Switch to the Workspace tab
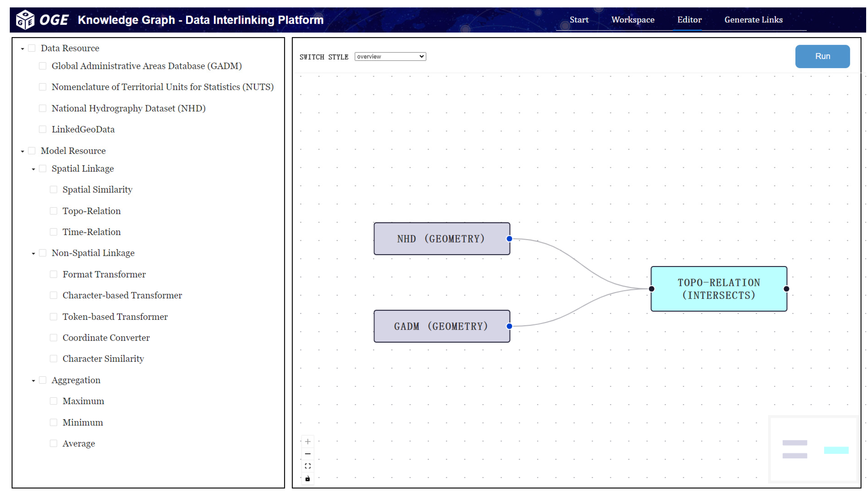This screenshot has height=495, width=868. [x=633, y=20]
